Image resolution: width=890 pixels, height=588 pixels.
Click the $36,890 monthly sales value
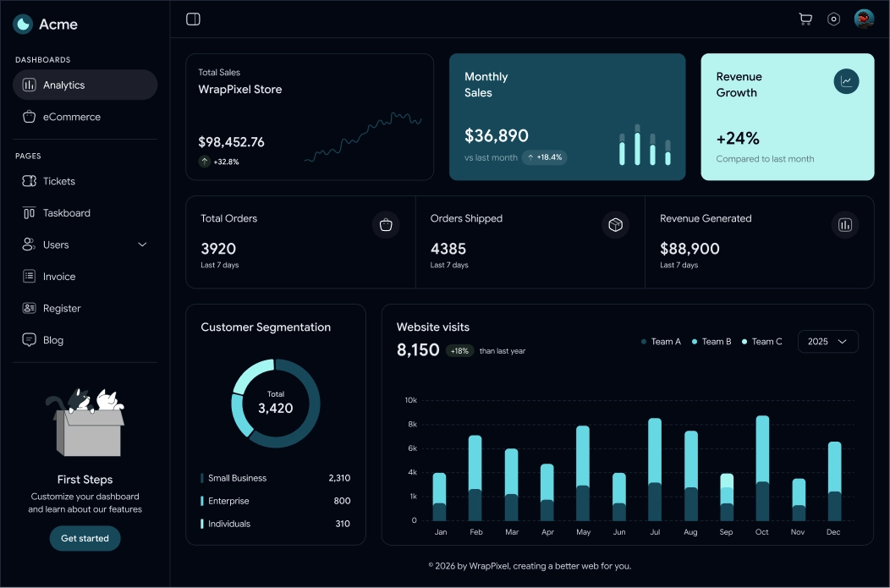pyautogui.click(x=496, y=135)
